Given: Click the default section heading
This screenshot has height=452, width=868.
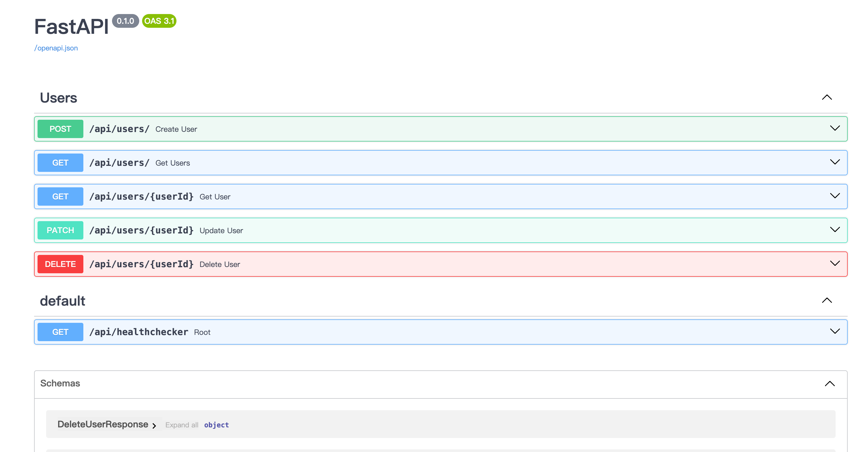Looking at the screenshot, I should click(63, 301).
